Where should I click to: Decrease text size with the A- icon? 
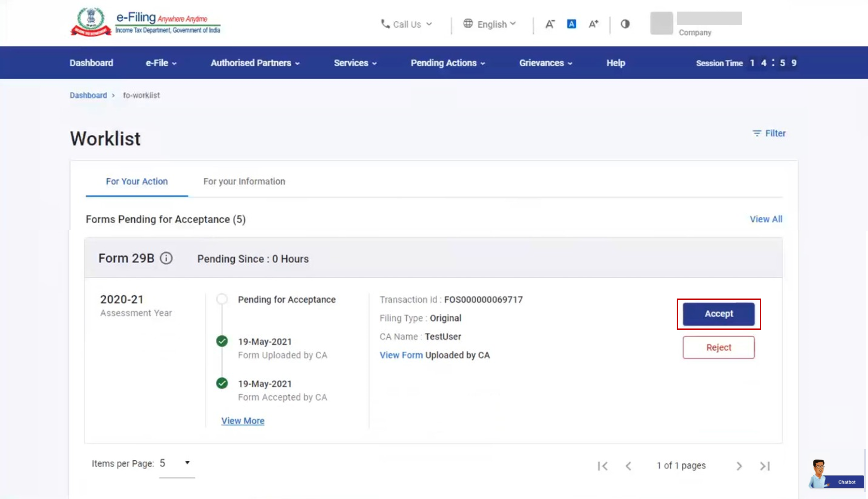click(550, 24)
